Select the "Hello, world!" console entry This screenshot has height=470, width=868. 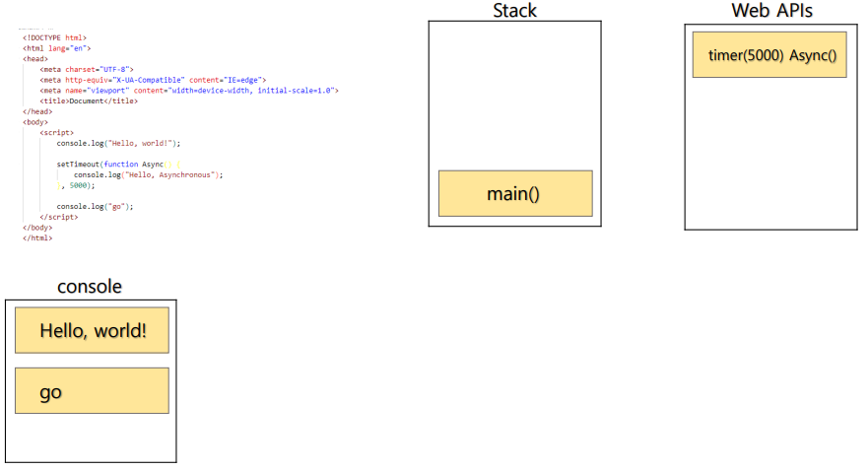point(92,330)
